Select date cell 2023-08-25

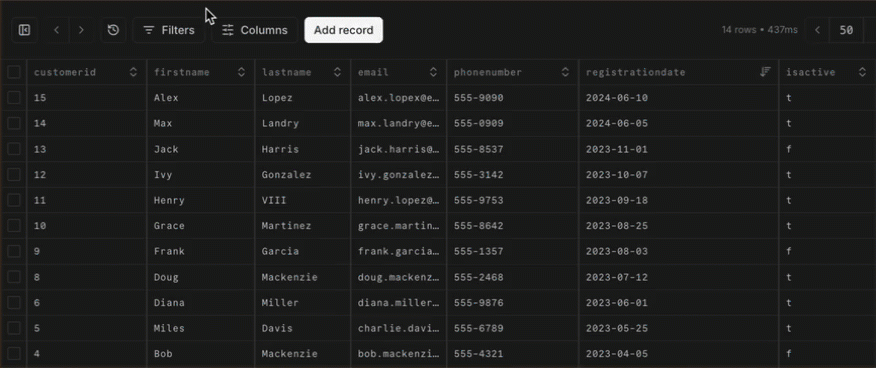tap(679, 226)
